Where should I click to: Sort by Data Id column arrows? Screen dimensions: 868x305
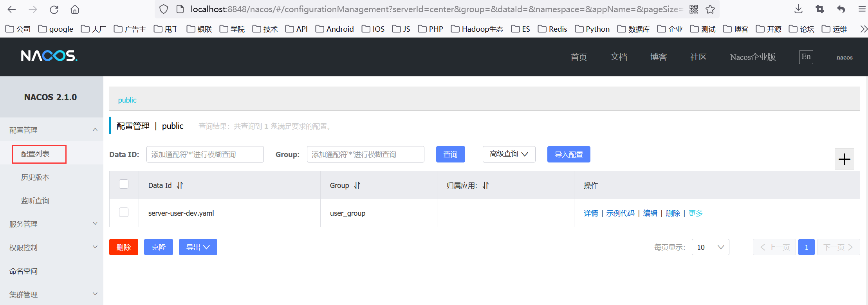coord(180,185)
